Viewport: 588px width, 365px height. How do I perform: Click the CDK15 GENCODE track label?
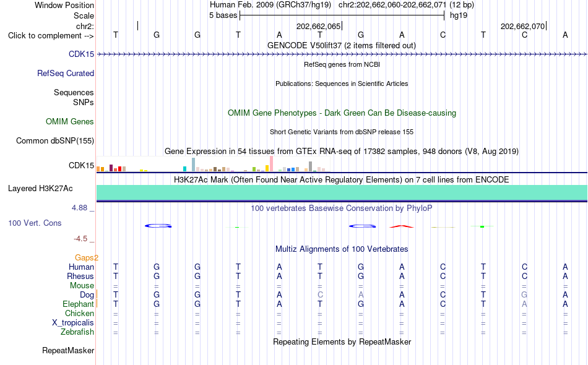tap(81, 54)
